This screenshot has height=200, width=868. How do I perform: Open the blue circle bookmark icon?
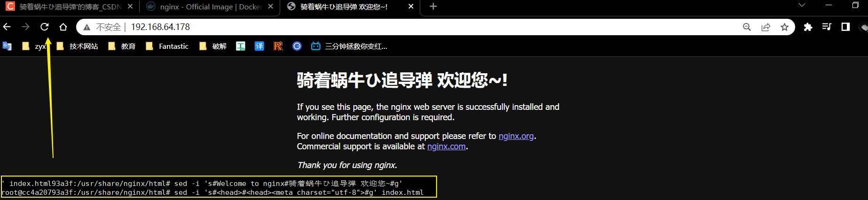(x=297, y=46)
